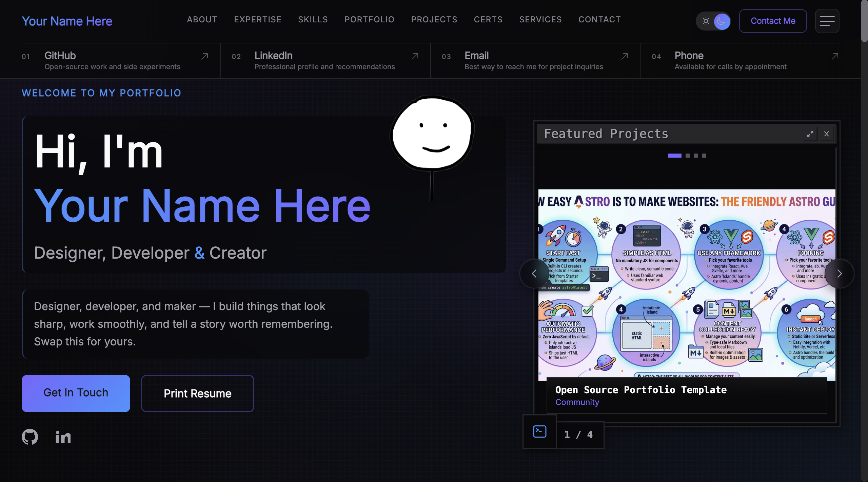Screen dimensions: 868x482
Task: Open Email card arrow icon
Action: pos(625,56)
